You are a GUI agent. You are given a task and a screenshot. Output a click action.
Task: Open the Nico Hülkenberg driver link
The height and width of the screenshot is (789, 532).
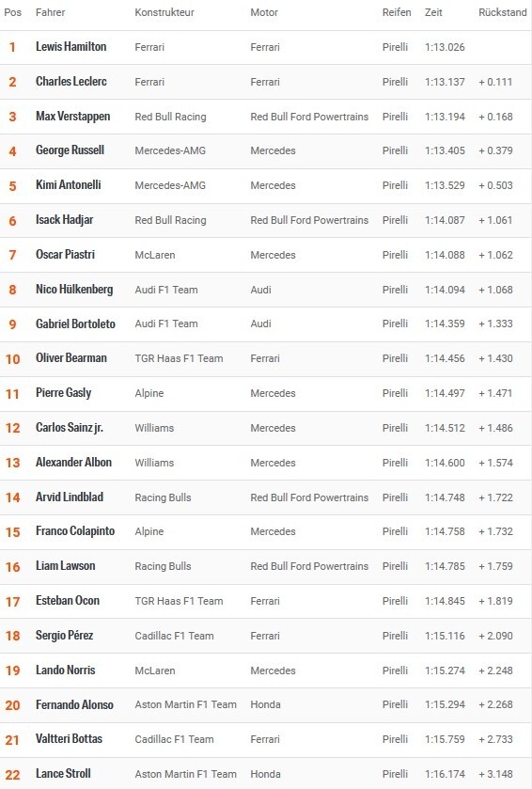pos(74,290)
